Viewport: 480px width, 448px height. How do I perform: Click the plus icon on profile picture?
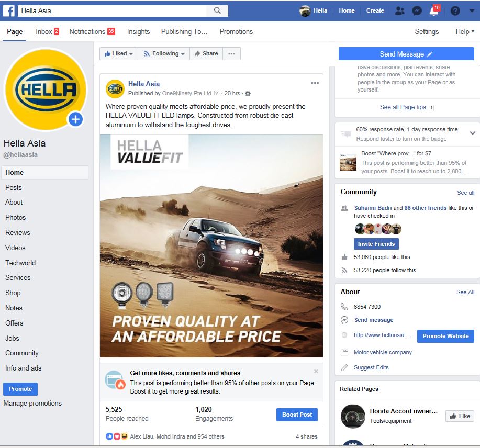(75, 119)
